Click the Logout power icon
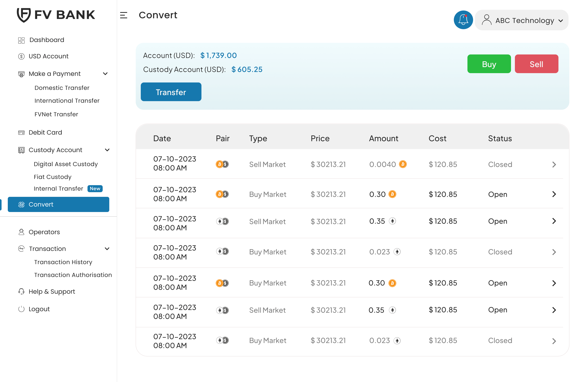588x382 pixels. coord(22,309)
